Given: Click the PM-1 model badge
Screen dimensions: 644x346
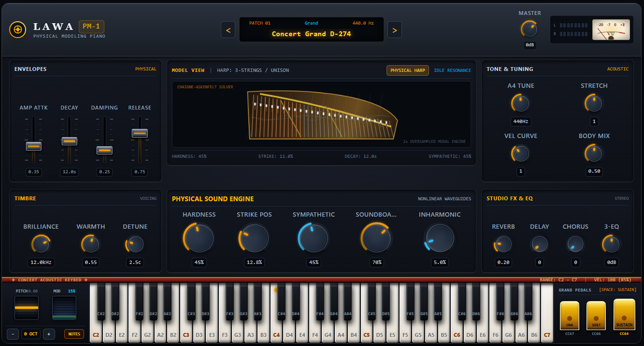Looking at the screenshot, I should [91, 27].
